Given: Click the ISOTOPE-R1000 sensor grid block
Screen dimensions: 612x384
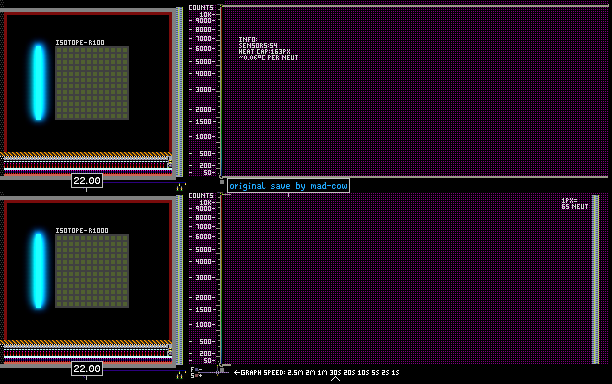Looking at the screenshot, I should [x=92, y=271].
